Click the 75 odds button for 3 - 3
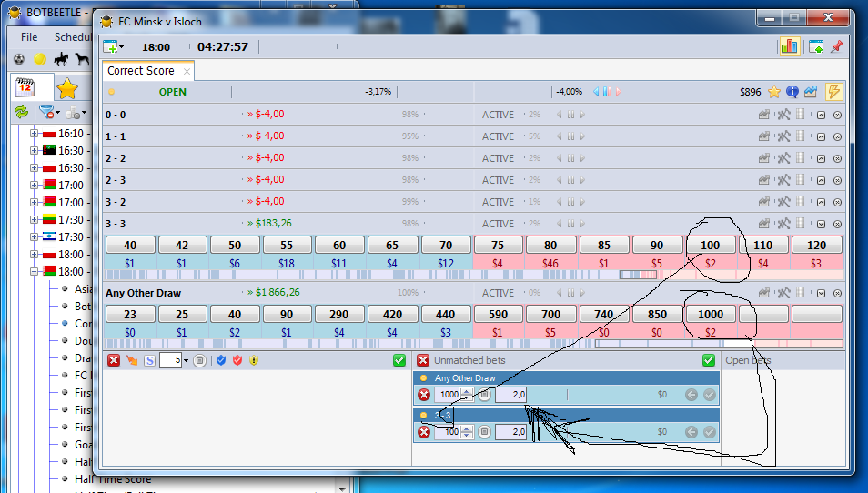Viewport: 868px width, 493px height. point(498,245)
